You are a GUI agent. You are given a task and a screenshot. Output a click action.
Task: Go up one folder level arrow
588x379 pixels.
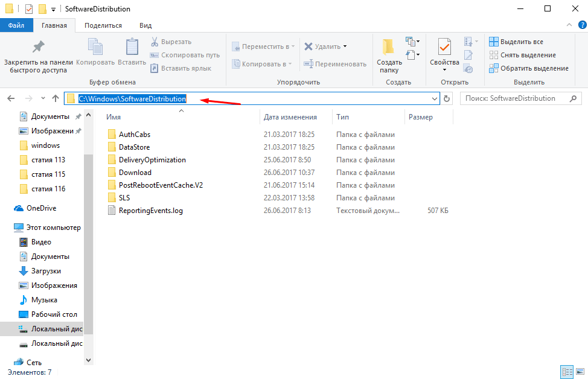click(x=56, y=98)
